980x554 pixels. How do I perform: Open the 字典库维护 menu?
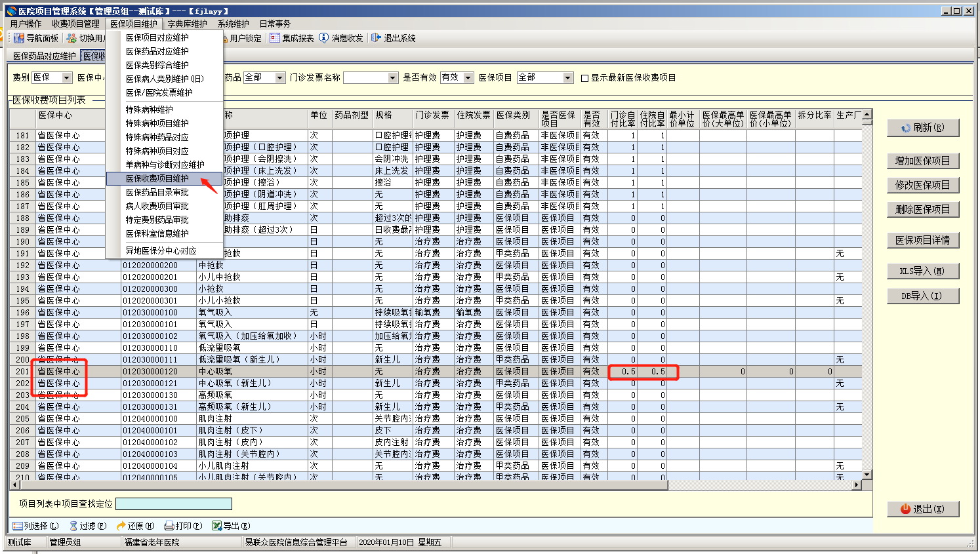pos(187,24)
